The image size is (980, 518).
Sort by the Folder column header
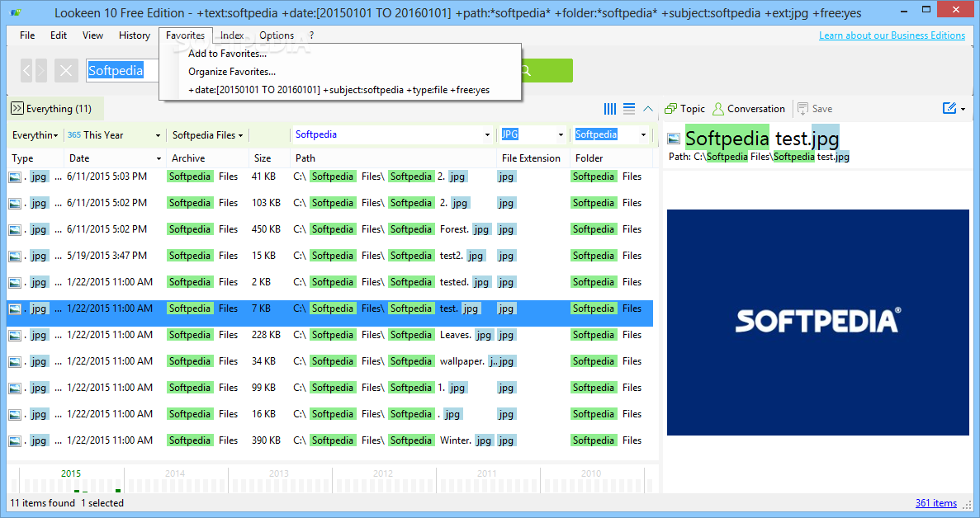[x=611, y=158]
